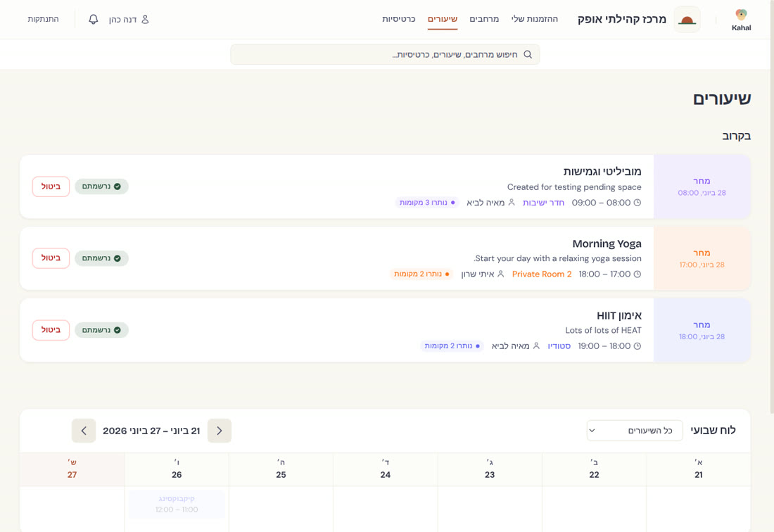Click the orange נותרו 2 מקומות badge

pyautogui.click(x=421, y=274)
